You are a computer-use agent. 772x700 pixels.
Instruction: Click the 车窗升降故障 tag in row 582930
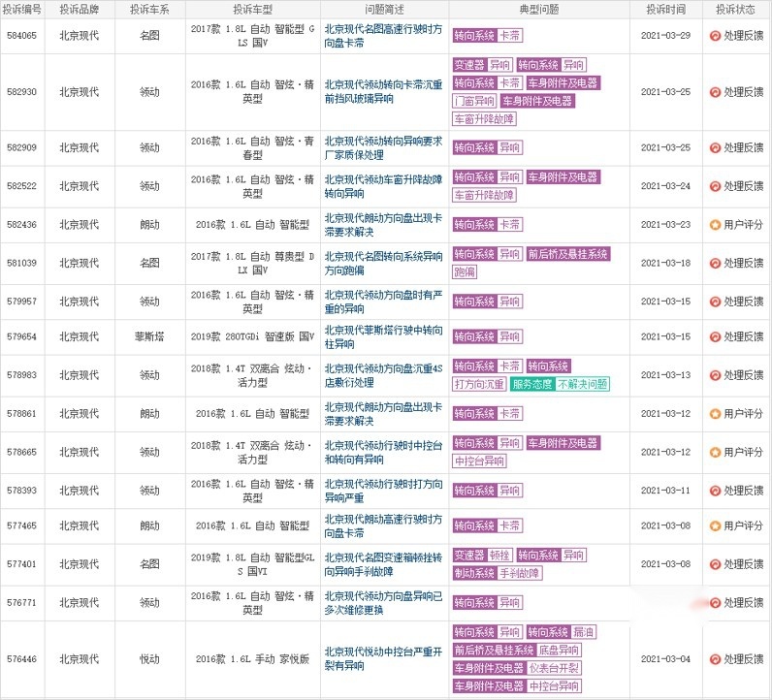[x=484, y=118]
